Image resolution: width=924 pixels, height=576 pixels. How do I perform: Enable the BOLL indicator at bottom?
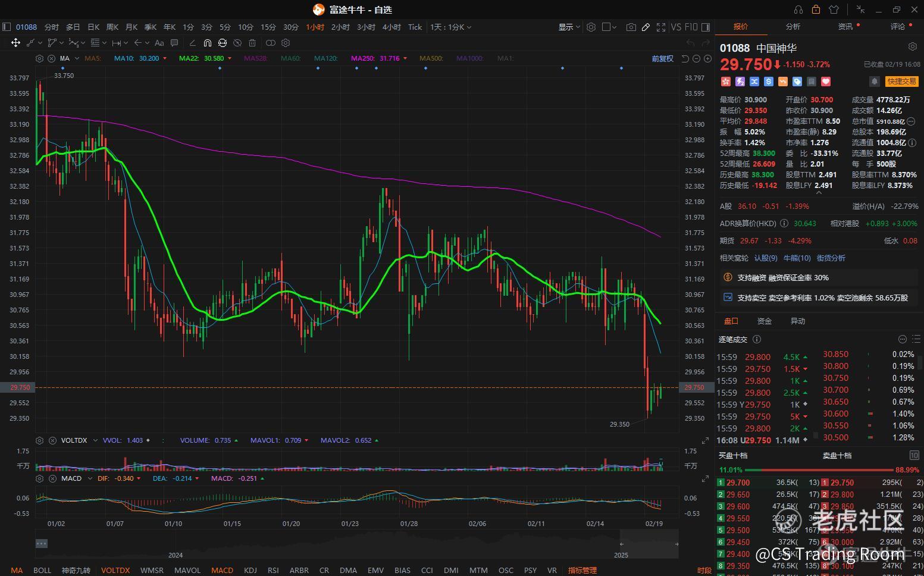tap(42, 570)
